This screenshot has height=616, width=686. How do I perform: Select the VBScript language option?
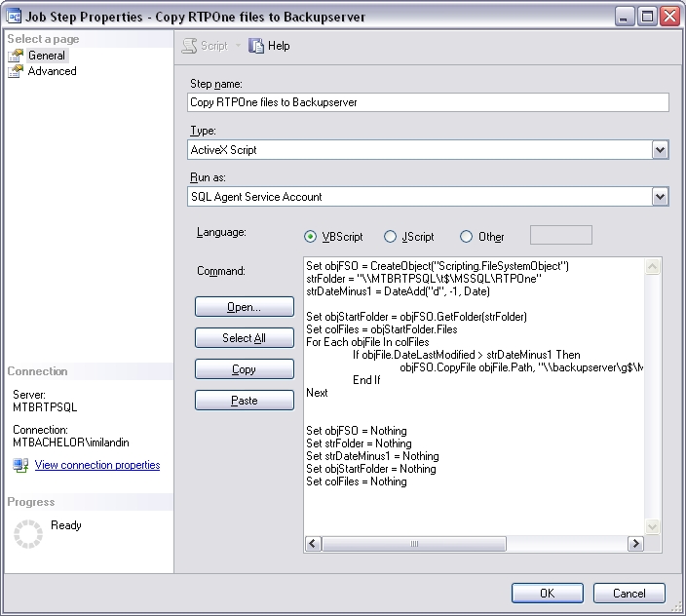(311, 236)
